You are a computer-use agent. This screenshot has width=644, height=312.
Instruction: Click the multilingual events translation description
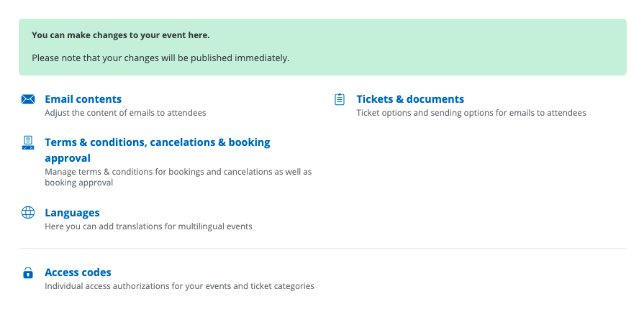(x=148, y=226)
